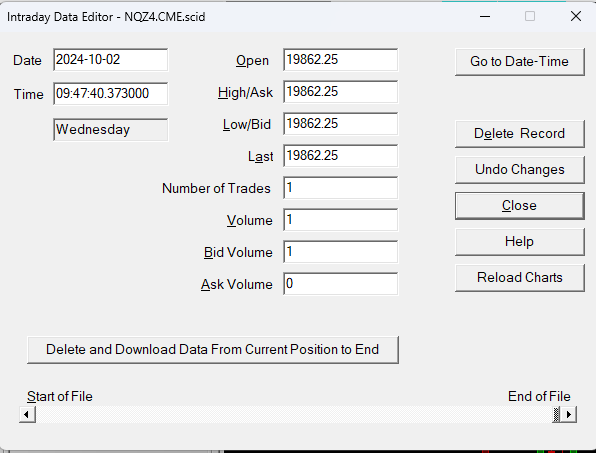Click in the Date field showing 2024-10-02
This screenshot has width=596, height=453.
pos(110,60)
